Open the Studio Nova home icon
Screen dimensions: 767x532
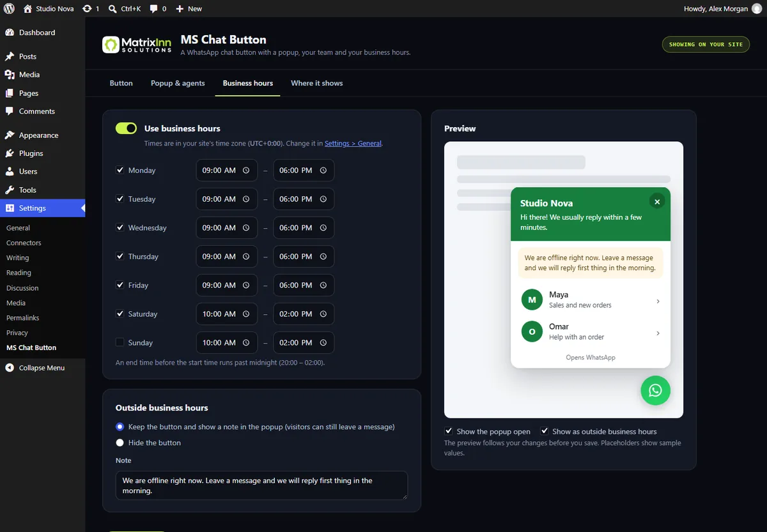(x=27, y=9)
